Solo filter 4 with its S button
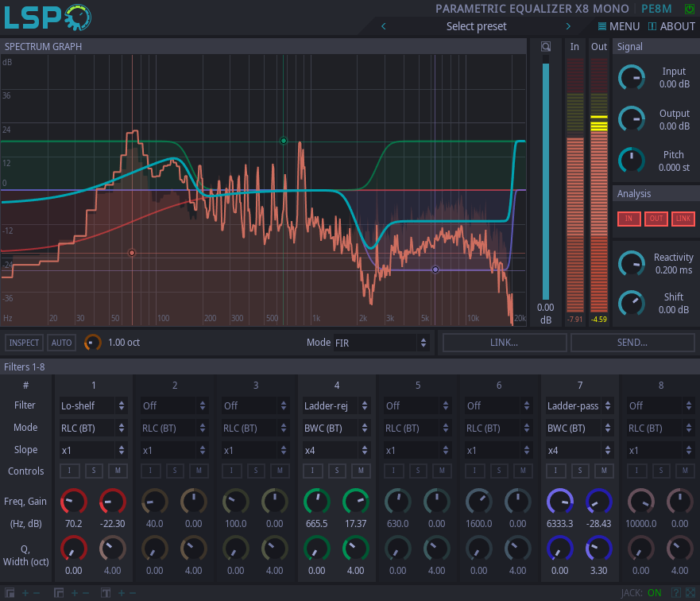 point(337,471)
